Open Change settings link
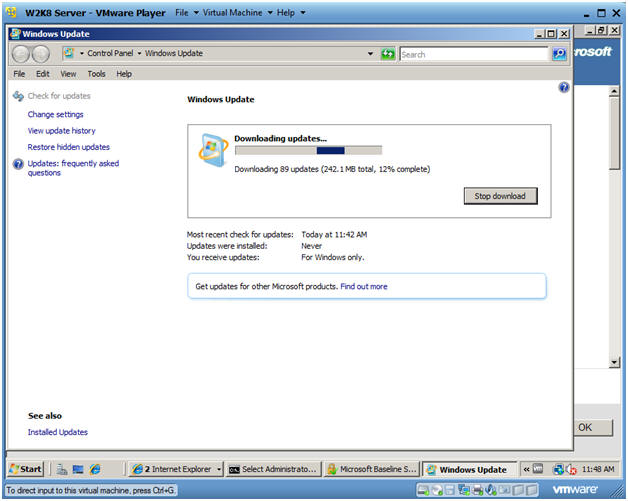This screenshot has height=501, width=628. pyautogui.click(x=56, y=115)
